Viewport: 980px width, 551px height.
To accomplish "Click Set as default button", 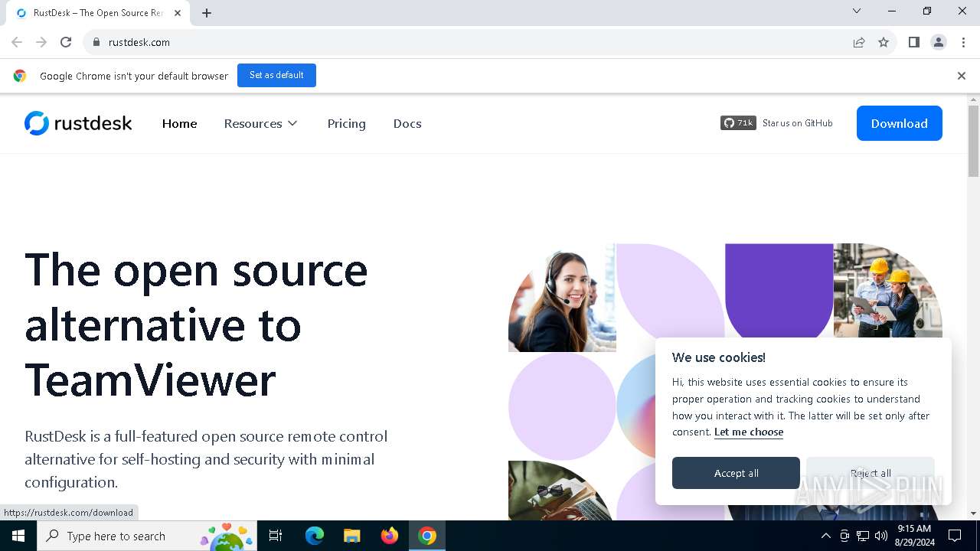I will click(x=276, y=75).
